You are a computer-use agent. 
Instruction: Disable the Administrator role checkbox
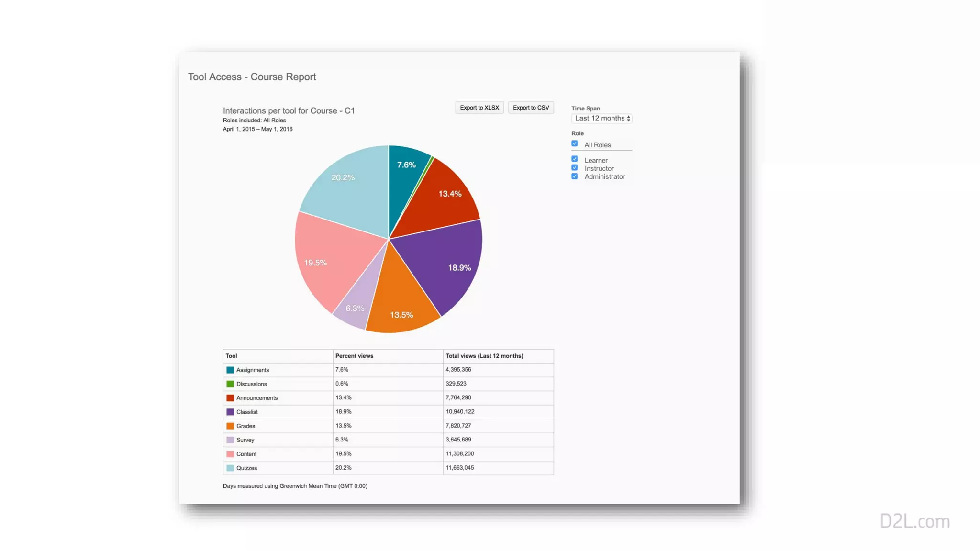574,176
